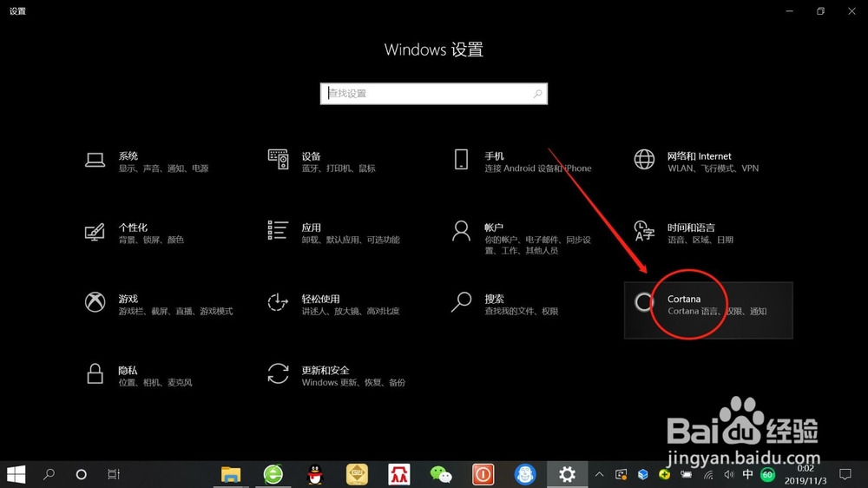Open the 搜索 magnifier category icon

tap(461, 302)
